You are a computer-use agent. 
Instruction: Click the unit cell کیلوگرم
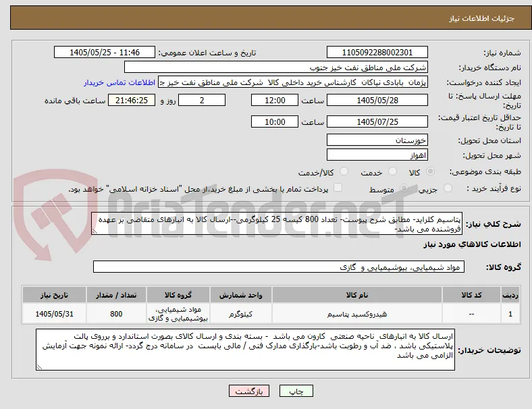click(240, 314)
